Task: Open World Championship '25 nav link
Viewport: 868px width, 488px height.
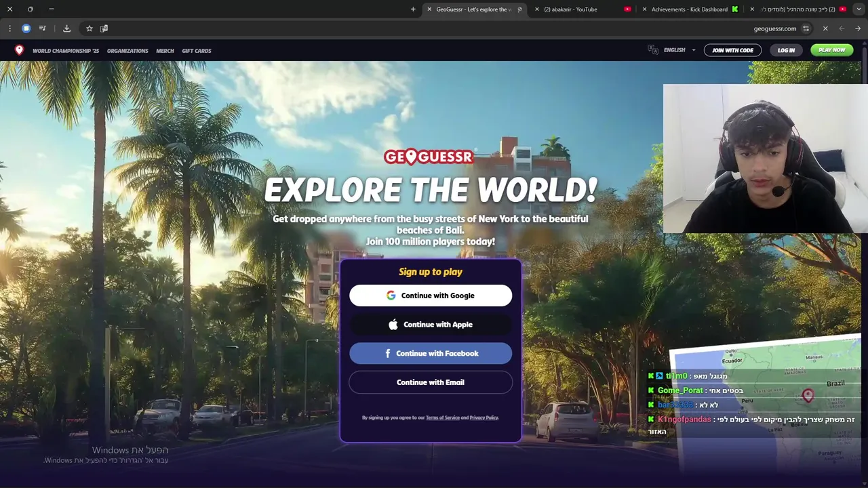Action: 66,51
